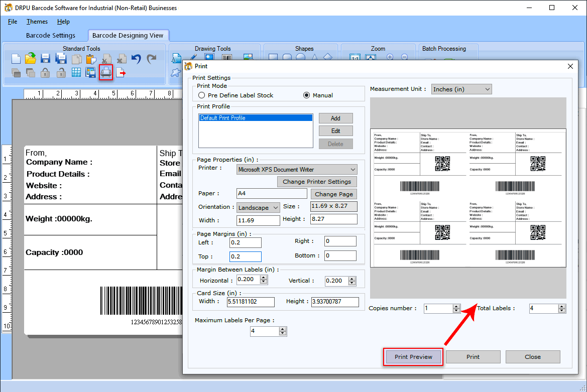Click the grid icon in Standard Tools

[x=76, y=73]
